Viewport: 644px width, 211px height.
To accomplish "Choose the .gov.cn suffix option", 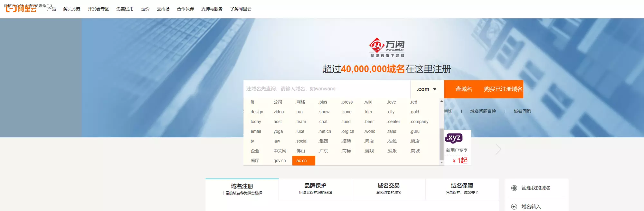I will tap(279, 161).
